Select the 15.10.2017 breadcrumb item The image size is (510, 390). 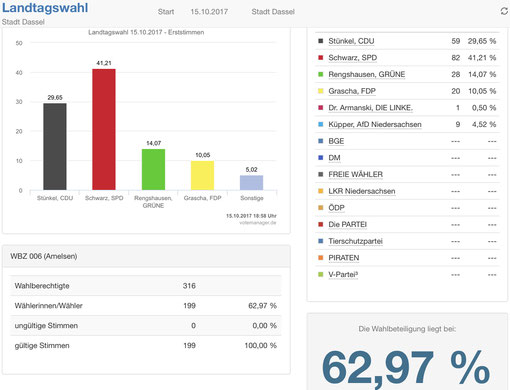point(209,12)
